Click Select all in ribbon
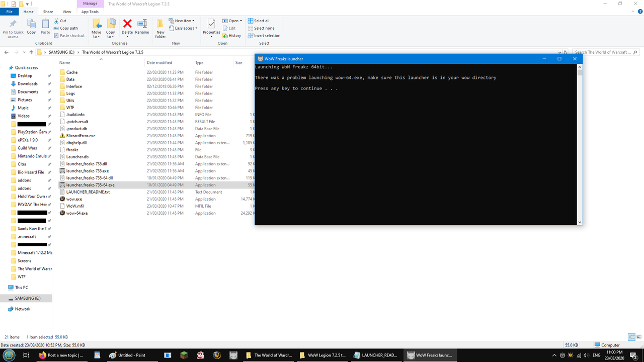 (259, 21)
